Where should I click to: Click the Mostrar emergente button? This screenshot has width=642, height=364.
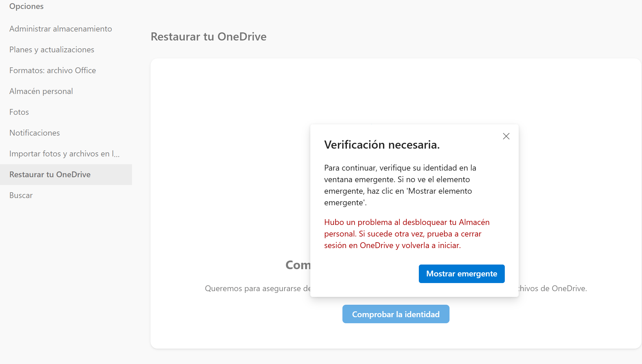461,274
